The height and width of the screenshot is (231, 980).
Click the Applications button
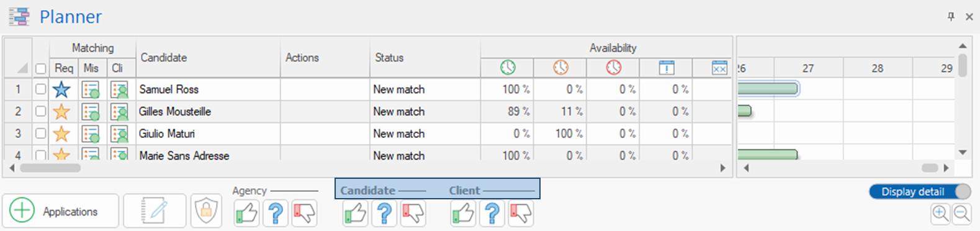60,211
